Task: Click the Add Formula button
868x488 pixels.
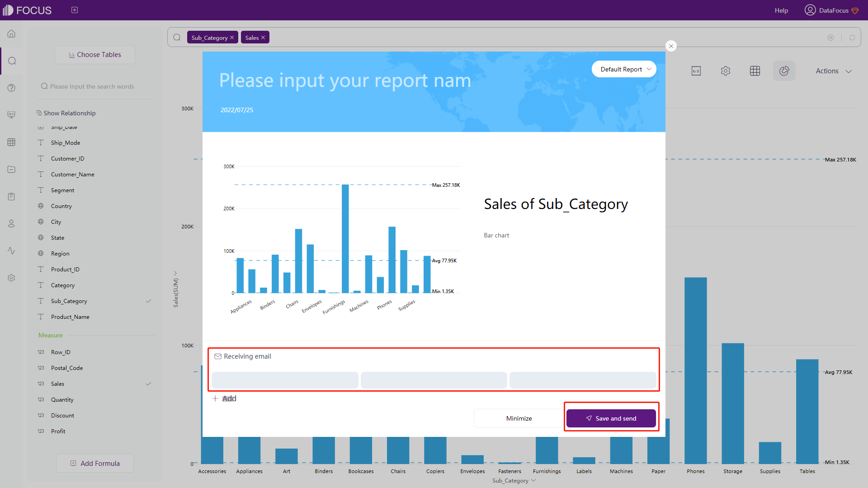Action: click(95, 464)
